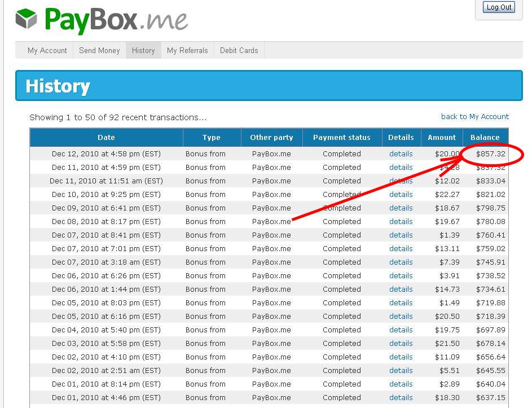Open details for the $18.30 transaction
The image size is (532, 408).
(x=401, y=397)
